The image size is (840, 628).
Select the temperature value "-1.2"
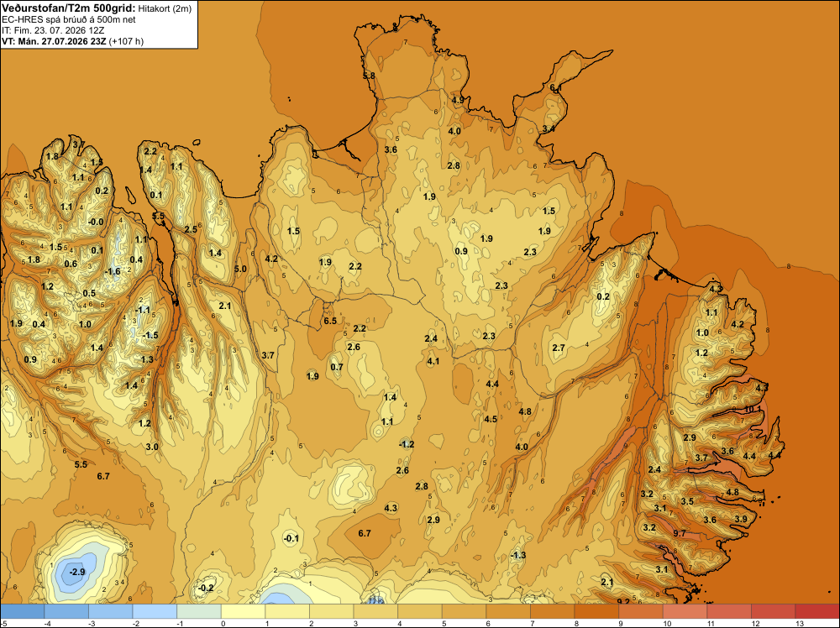407,444
